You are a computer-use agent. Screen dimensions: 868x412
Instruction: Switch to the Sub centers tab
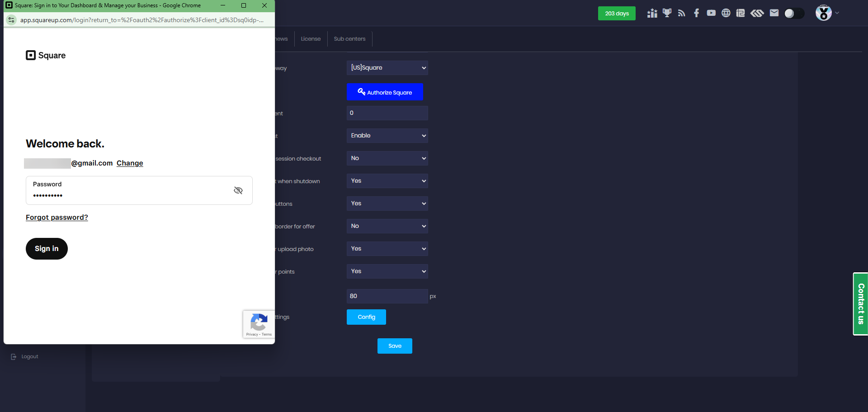click(x=349, y=39)
